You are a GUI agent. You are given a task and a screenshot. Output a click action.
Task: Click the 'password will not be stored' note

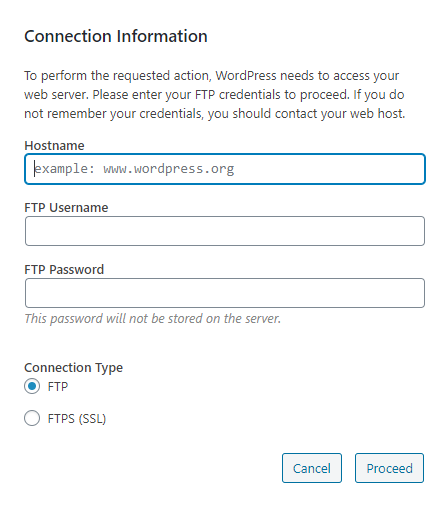[x=153, y=319]
